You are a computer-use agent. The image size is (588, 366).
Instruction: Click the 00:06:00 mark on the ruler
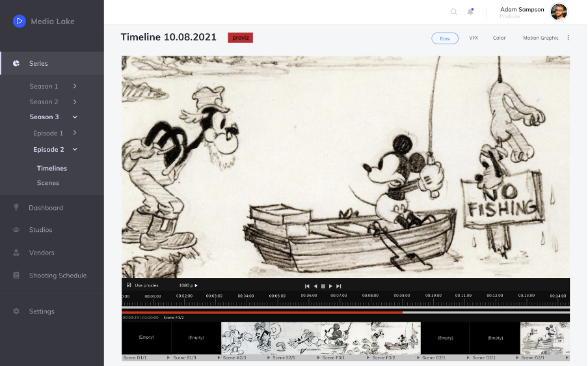[308, 296]
